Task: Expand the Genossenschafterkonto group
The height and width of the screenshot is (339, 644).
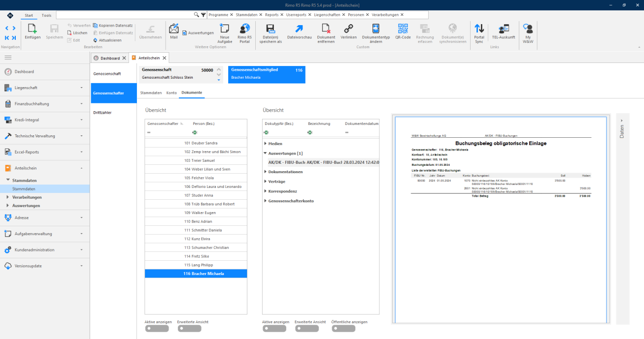Action: click(x=265, y=201)
